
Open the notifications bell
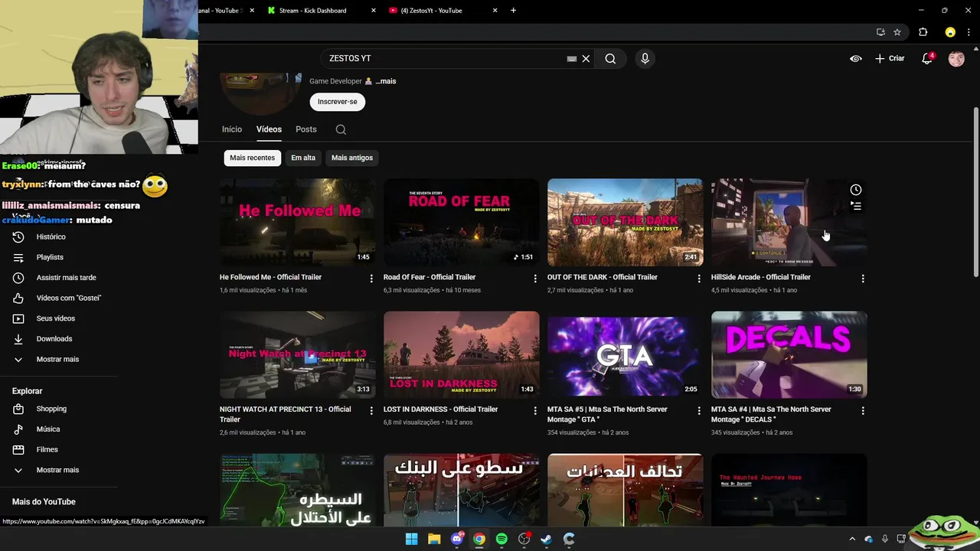click(927, 58)
